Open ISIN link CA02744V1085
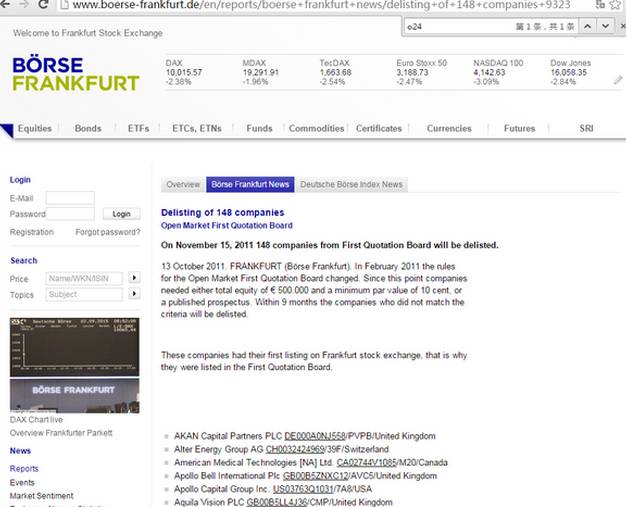This screenshot has height=507, width=626. tap(366, 462)
